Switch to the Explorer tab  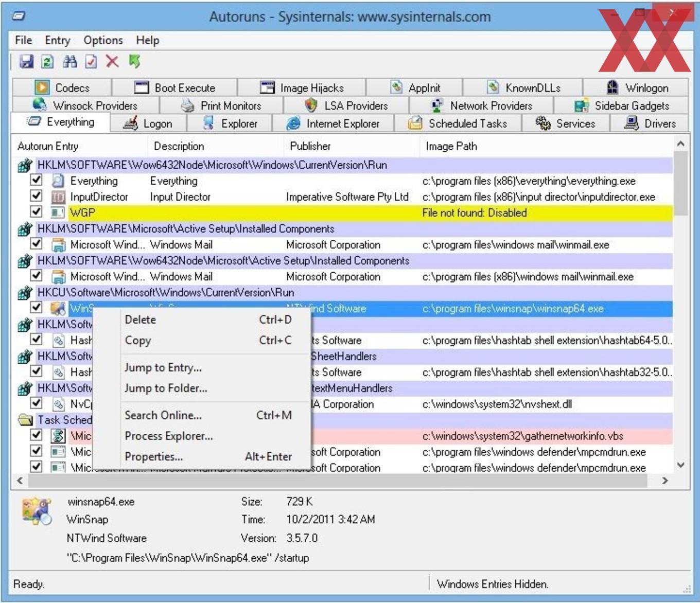pyautogui.click(x=230, y=123)
